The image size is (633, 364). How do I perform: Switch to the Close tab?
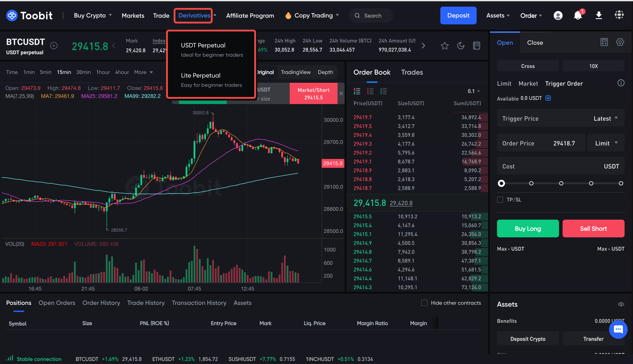point(535,43)
